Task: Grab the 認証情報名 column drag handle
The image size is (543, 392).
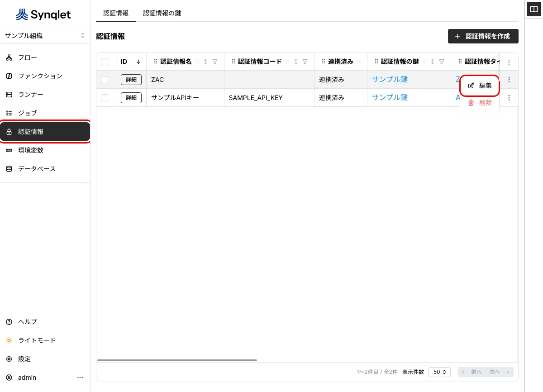Action: [x=156, y=62]
